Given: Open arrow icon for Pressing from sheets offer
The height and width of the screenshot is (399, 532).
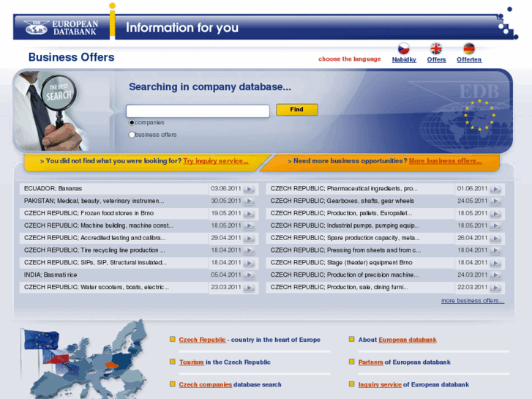Looking at the screenshot, I should point(495,250).
